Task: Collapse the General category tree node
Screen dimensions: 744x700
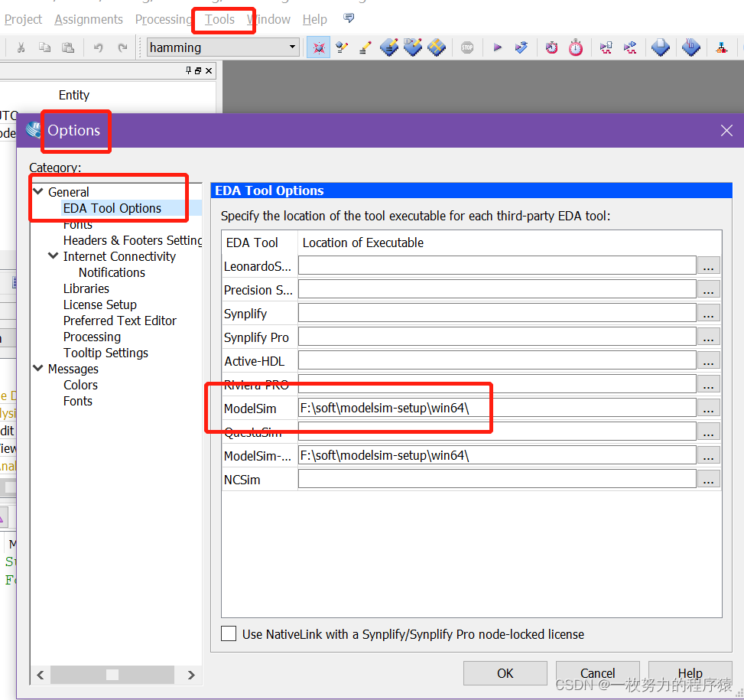Action: click(38, 191)
